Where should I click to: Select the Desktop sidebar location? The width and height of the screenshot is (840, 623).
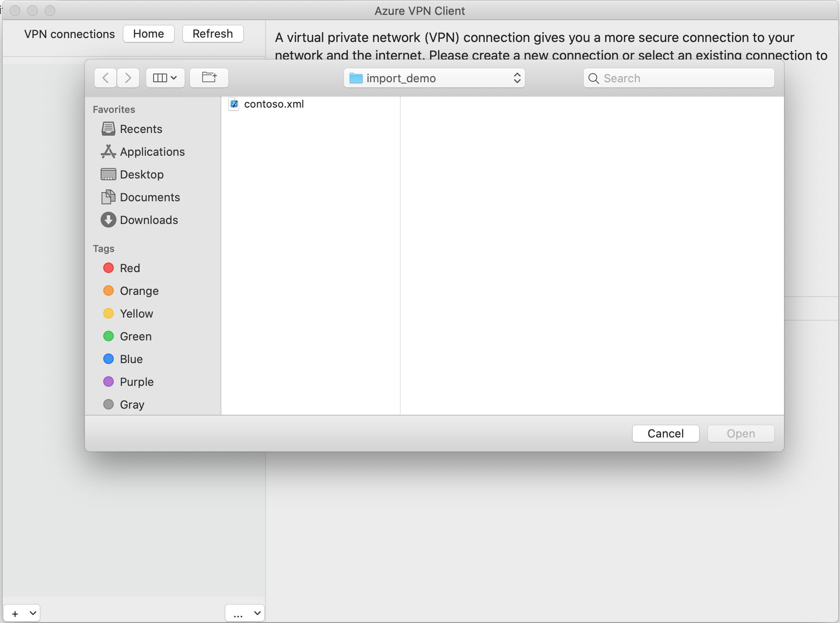coord(140,173)
